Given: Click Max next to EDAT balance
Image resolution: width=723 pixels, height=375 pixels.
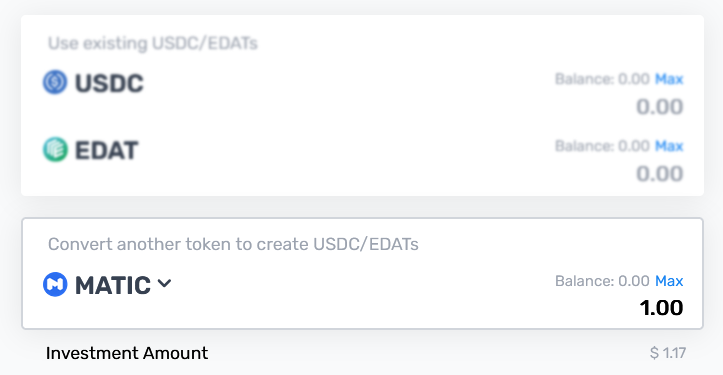Looking at the screenshot, I should (669, 146).
